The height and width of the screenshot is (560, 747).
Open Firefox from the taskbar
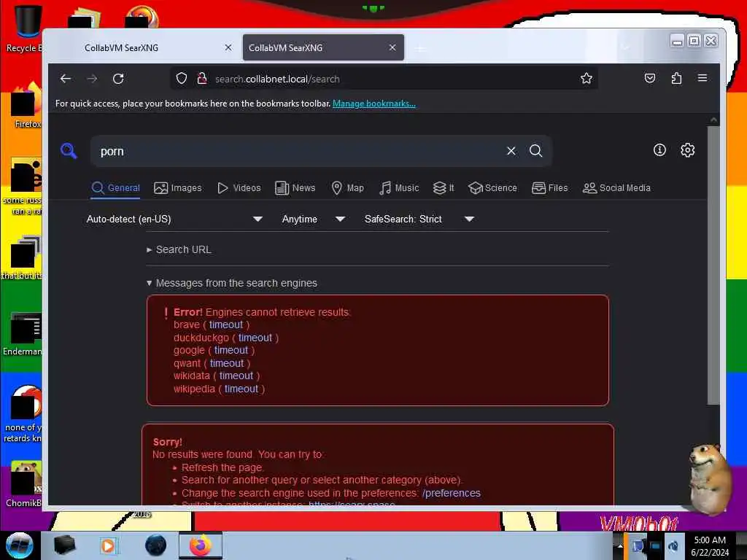(x=201, y=545)
